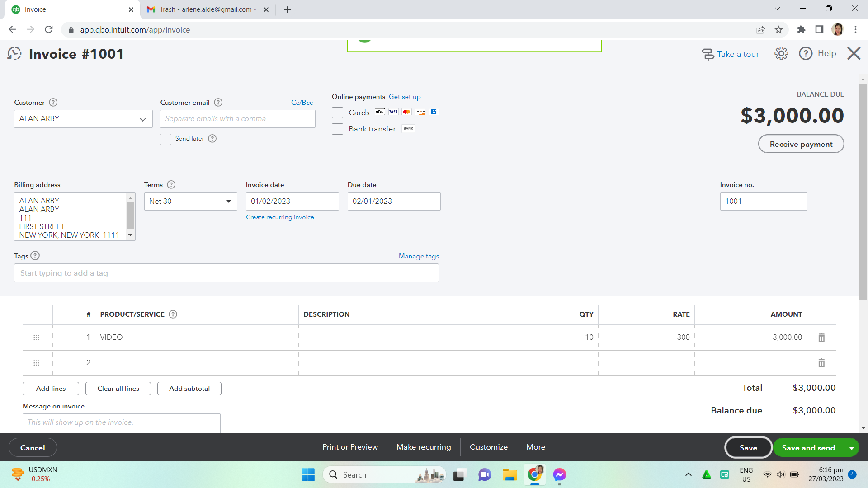
Task: Close the invoice with the X icon
Action: click(x=854, y=54)
